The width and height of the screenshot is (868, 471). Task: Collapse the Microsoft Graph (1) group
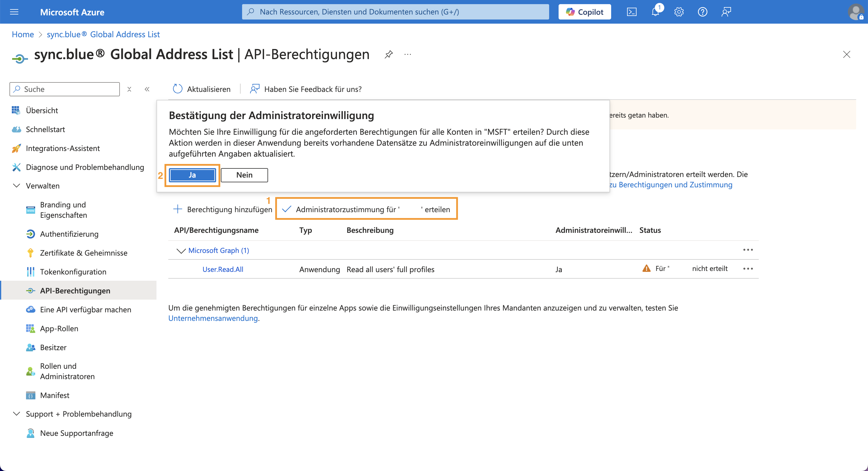coord(181,251)
